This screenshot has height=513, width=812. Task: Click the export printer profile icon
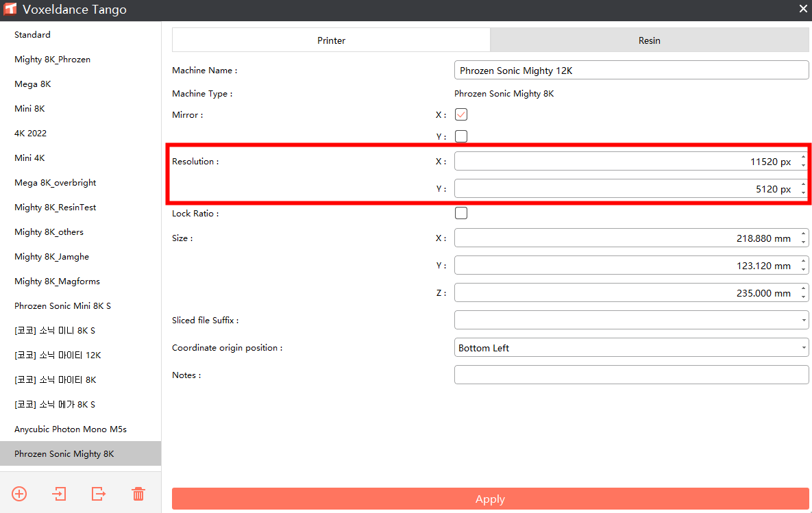(99, 493)
